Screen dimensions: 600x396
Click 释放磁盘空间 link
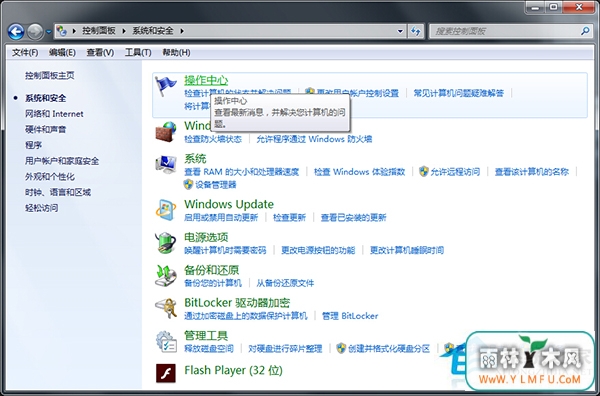pos(209,349)
